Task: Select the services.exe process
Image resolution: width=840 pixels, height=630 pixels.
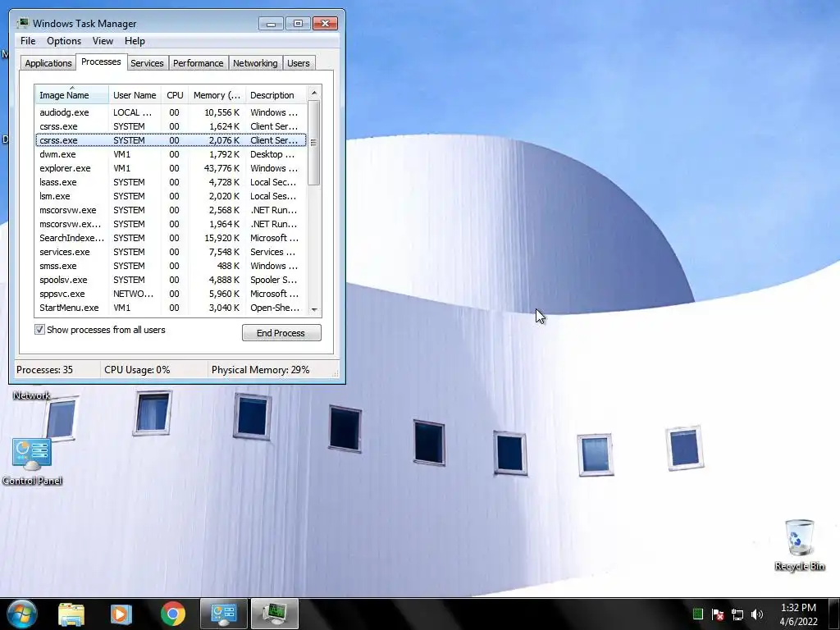Action: pyautogui.click(x=171, y=252)
